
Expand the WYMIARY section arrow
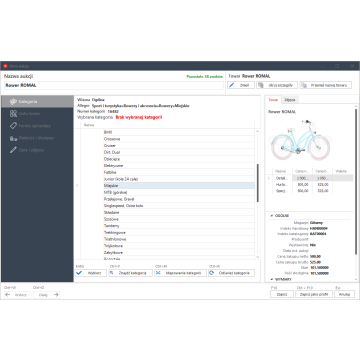(x=272, y=279)
